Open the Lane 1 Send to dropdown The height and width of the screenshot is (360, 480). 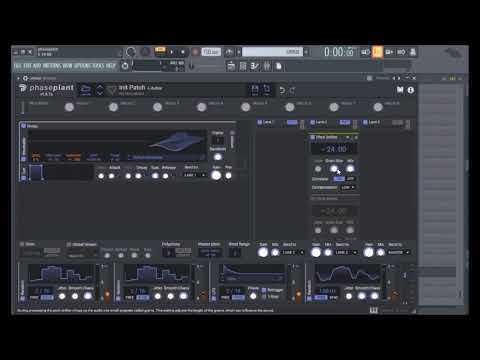tap(293, 252)
